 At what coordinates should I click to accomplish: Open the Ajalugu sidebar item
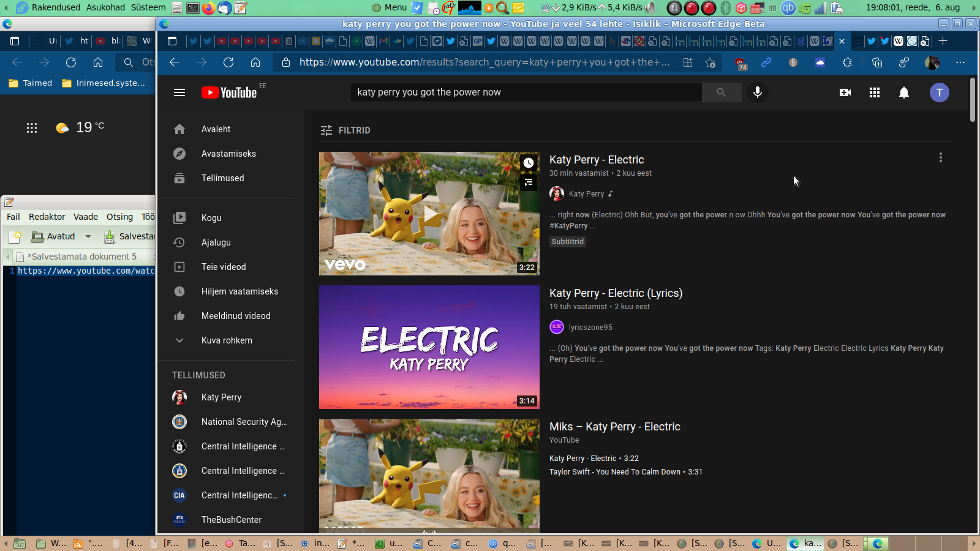click(216, 242)
